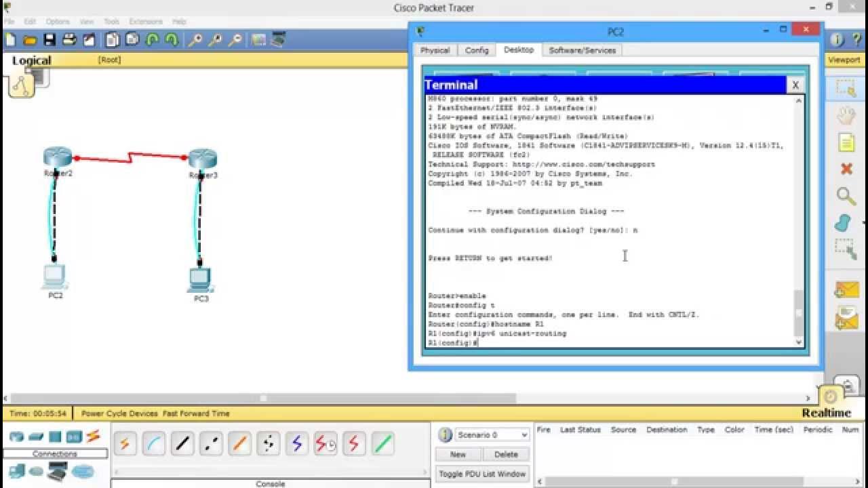This screenshot has height=488, width=868.
Task: Select the Draw Polygon shape tool
Action: click(x=843, y=223)
